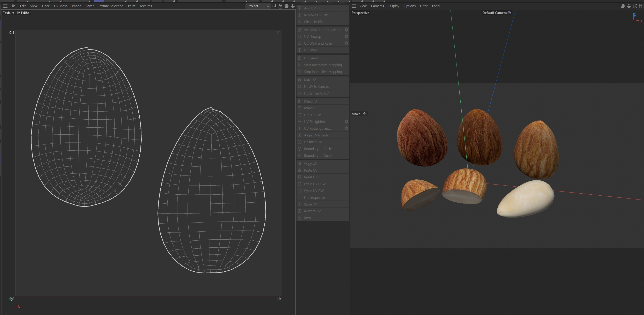Open the viewport hamburger menu
The height and width of the screenshot is (315, 644).
click(x=354, y=6)
